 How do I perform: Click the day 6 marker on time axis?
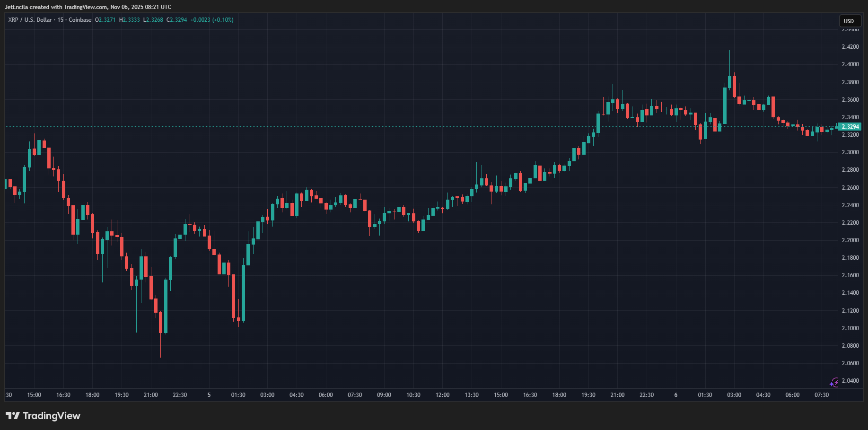click(x=676, y=395)
